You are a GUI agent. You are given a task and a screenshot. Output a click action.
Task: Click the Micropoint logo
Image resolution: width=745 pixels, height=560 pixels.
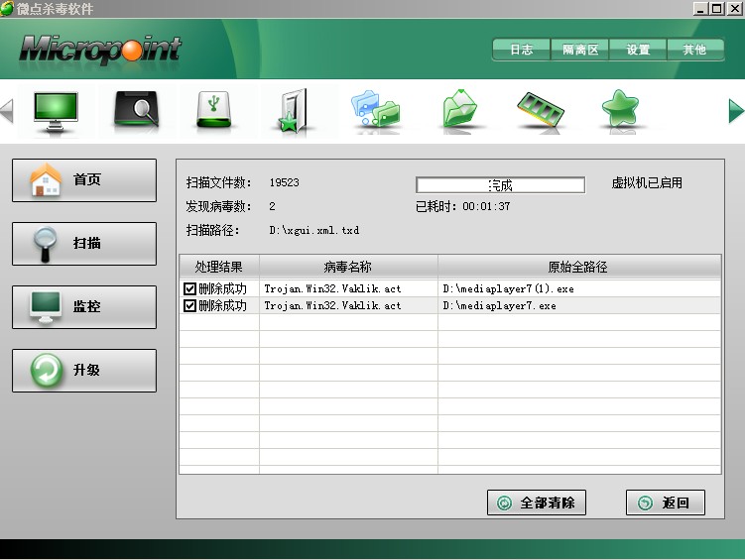coord(100,50)
